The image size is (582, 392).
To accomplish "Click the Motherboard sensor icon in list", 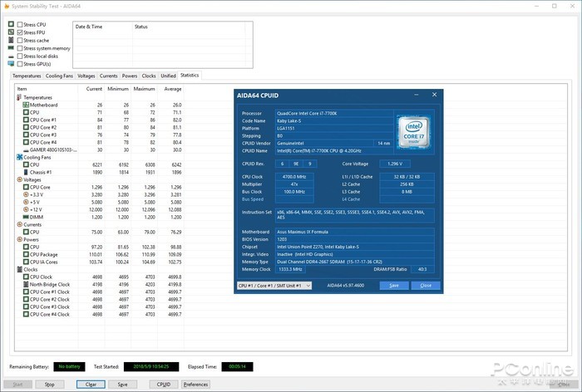I will click(x=26, y=105).
